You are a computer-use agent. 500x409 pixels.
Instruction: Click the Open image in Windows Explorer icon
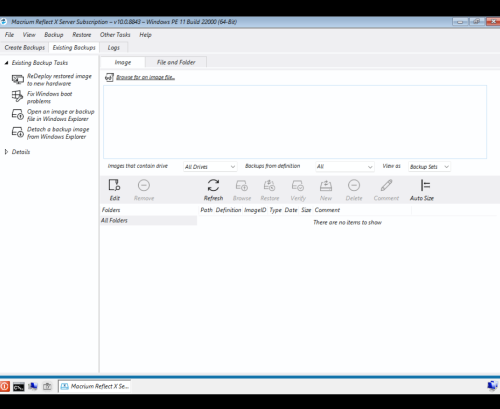[18, 115]
